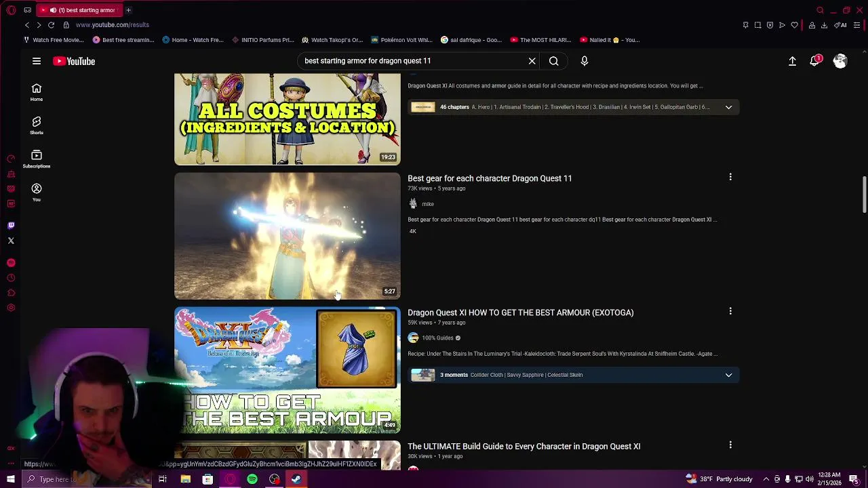This screenshot has width=868, height=488.
Task: Open the Opera AI assistant button
Action: pos(841,25)
